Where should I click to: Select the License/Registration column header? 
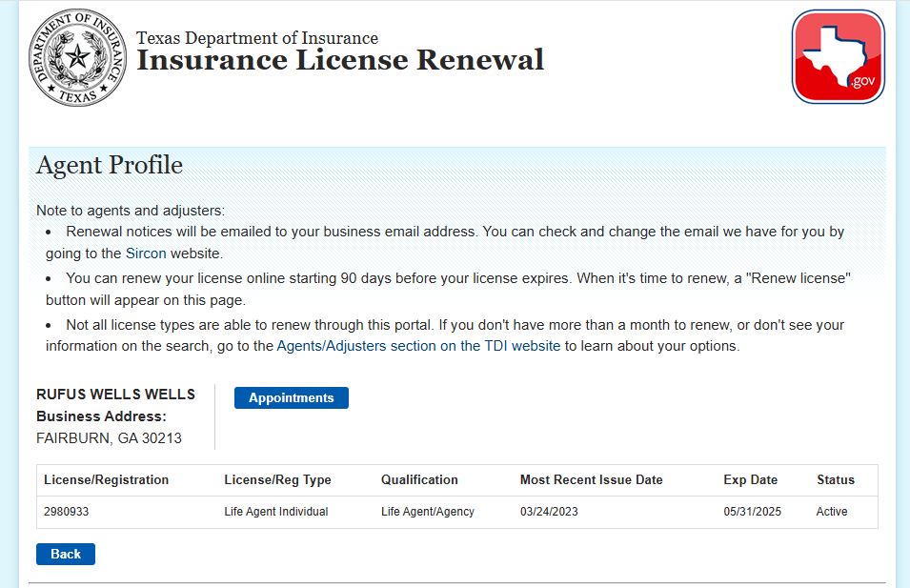tap(106, 480)
